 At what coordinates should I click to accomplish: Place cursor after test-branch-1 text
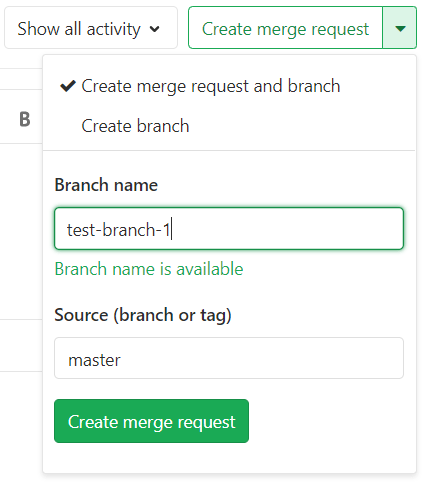pos(172,229)
